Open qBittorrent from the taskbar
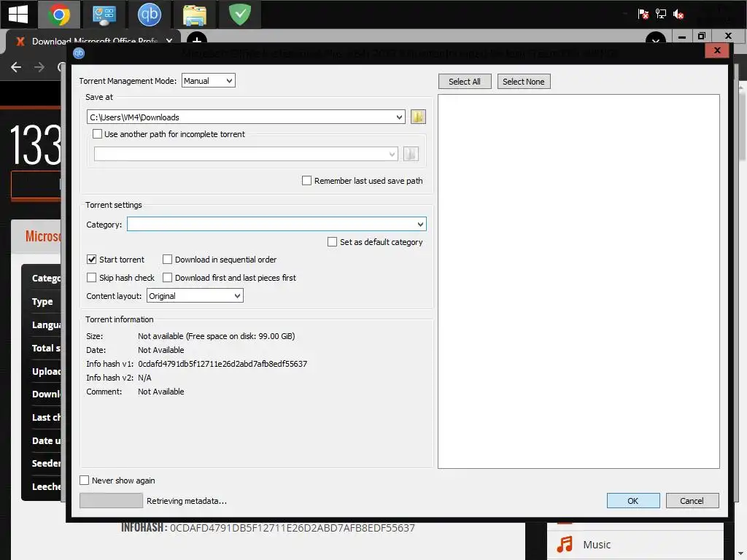 (x=149, y=15)
